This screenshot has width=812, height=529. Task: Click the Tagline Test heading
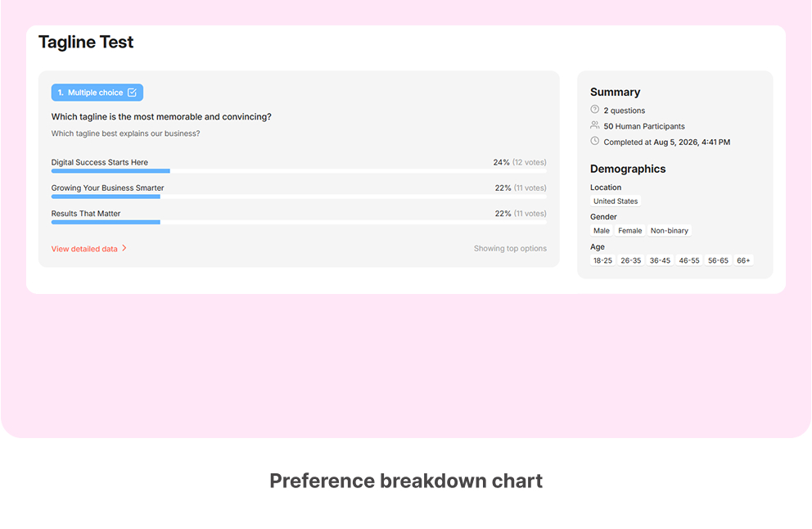tap(86, 42)
